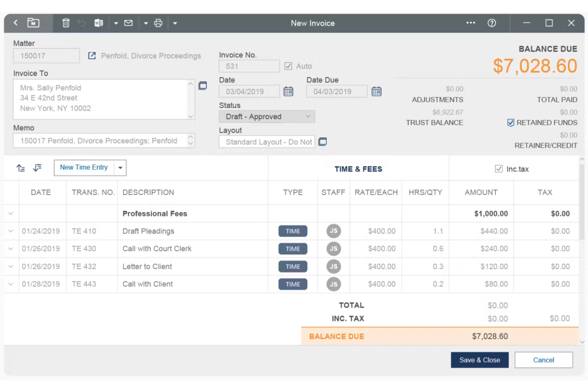588x392 pixels.
Task: Click the Layout field Standard Layout
Action: (267, 142)
